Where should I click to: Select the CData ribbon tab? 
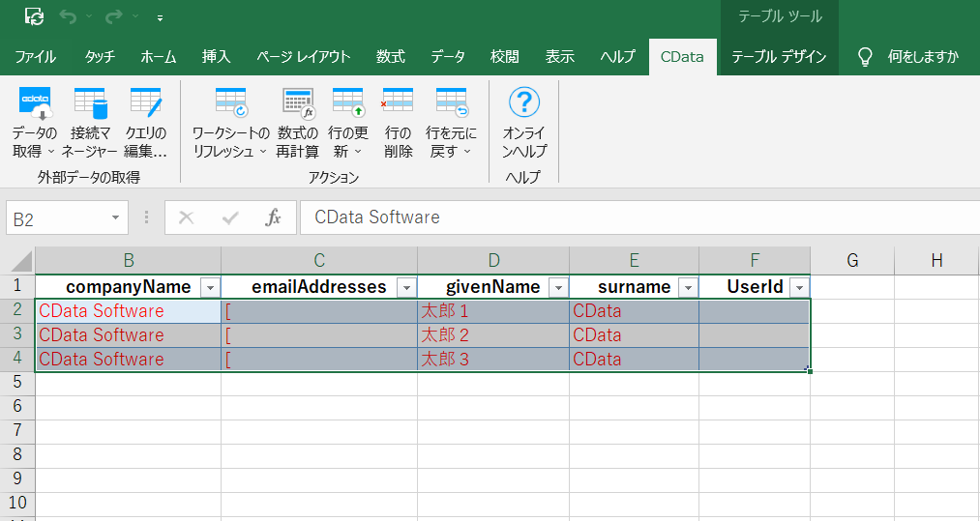pyautogui.click(x=682, y=57)
